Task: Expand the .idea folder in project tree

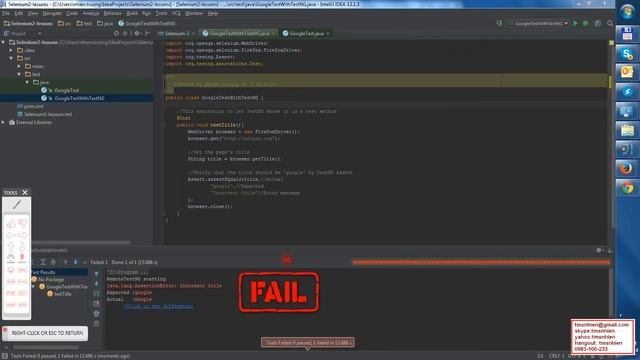Action: pyautogui.click(x=11, y=50)
